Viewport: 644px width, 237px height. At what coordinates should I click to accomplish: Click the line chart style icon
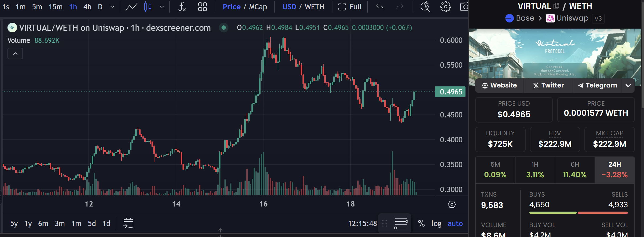131,7
